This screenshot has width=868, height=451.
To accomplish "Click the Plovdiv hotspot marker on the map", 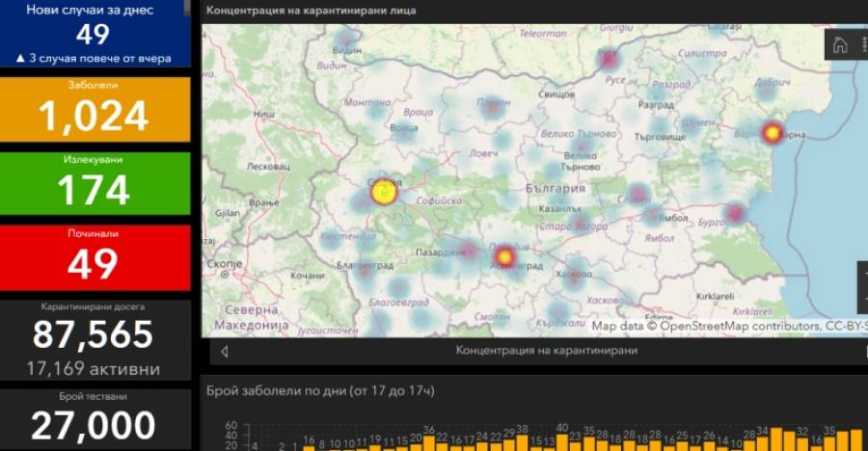I will pyautogui.click(x=503, y=256).
